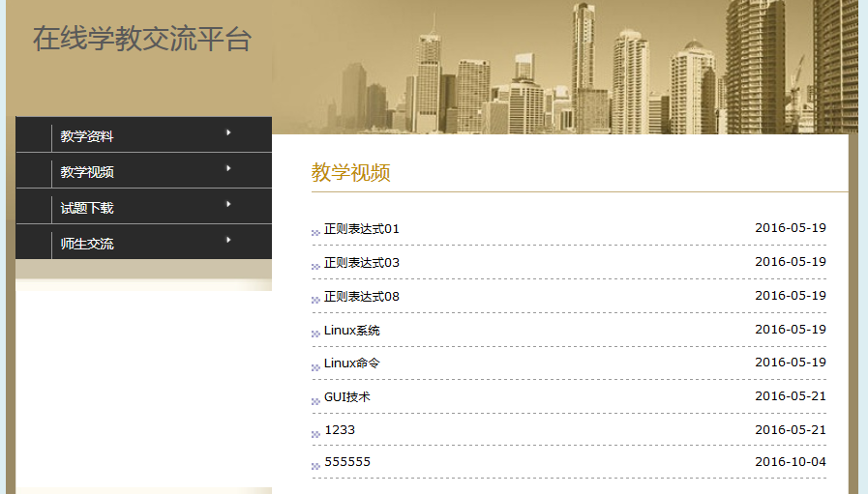Click the date 2016-05-19 of Linux系统
Screen dimensions: 868x494
791,329
